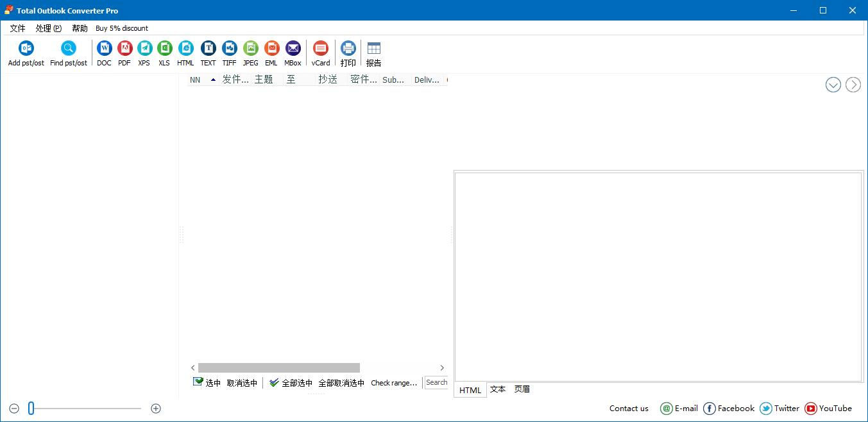Sort by the 主题 column header
The width and height of the screenshot is (868, 422).
[x=268, y=80]
